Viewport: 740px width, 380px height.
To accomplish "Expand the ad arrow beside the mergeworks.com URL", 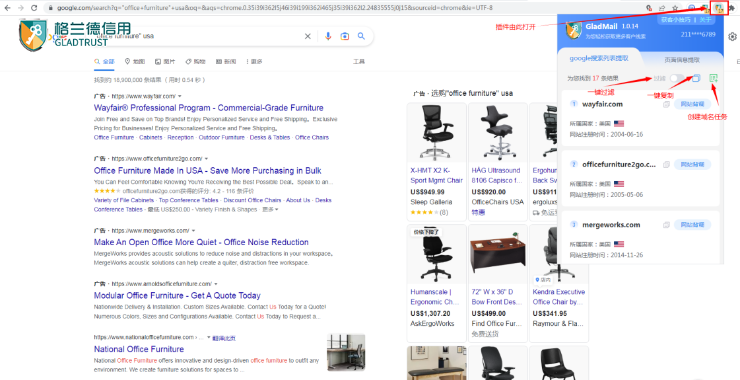I will (193, 230).
